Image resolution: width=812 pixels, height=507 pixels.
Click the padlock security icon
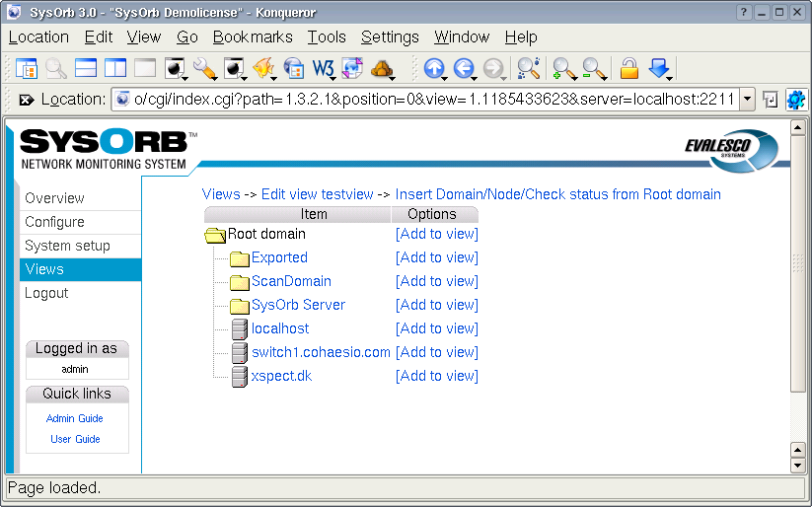pyautogui.click(x=629, y=68)
